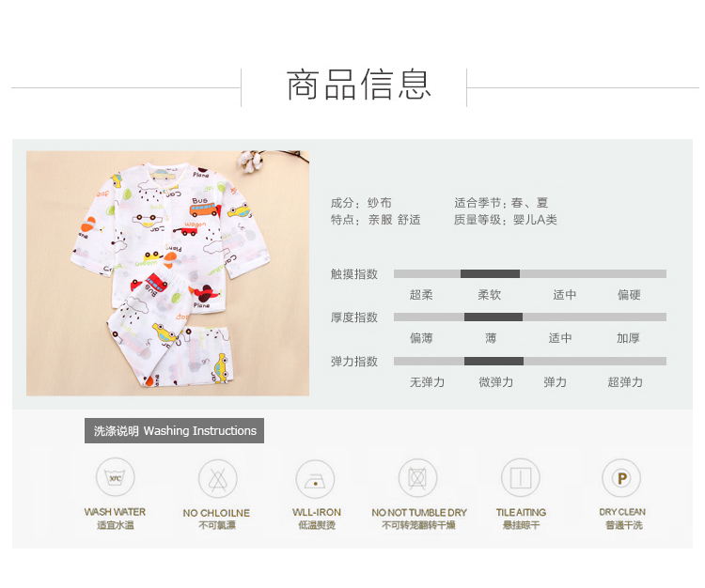Image resolution: width=705 pixels, height=588 pixels.
Task: Click the DRY CLEAN caption text
Action: [x=622, y=512]
